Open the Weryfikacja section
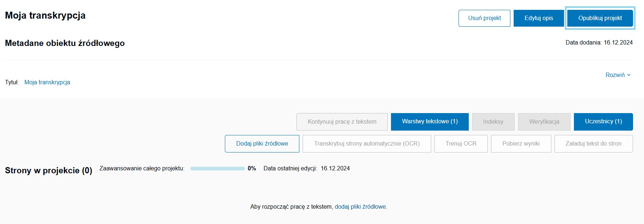Screen dimensions: 644x224 click(x=544, y=122)
